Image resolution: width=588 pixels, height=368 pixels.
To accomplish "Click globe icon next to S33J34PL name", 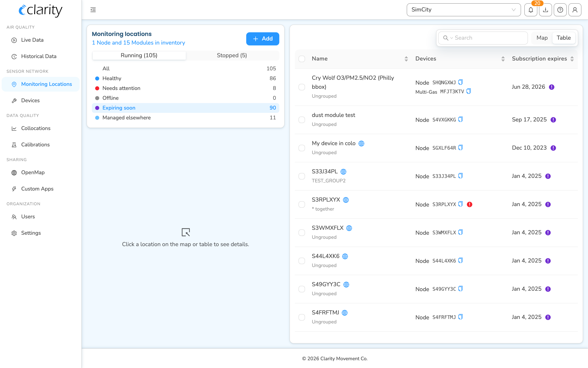I will [343, 172].
